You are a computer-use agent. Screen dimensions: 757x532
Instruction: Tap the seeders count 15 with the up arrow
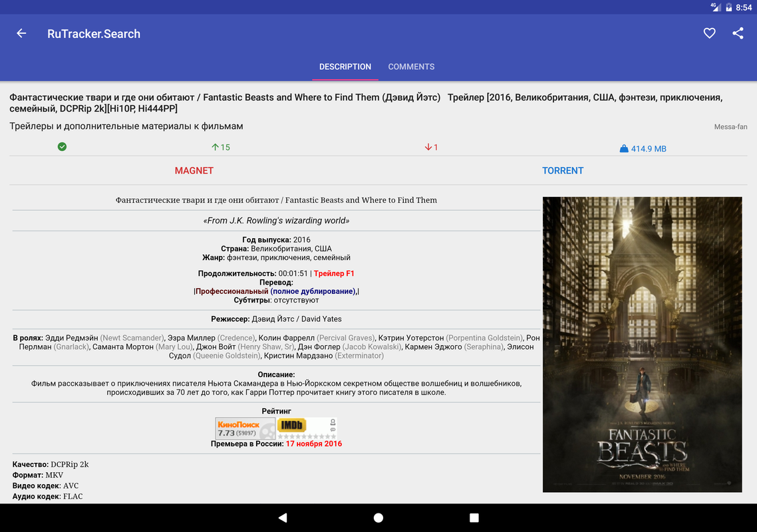coord(221,147)
